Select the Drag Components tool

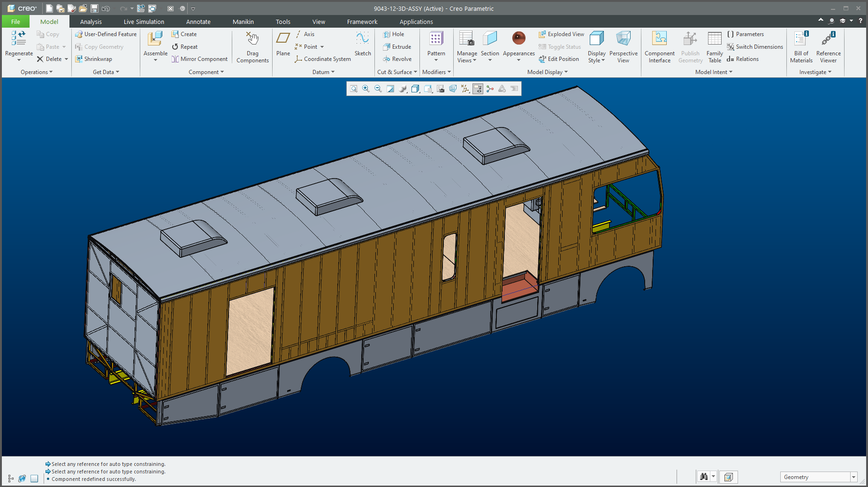click(252, 47)
